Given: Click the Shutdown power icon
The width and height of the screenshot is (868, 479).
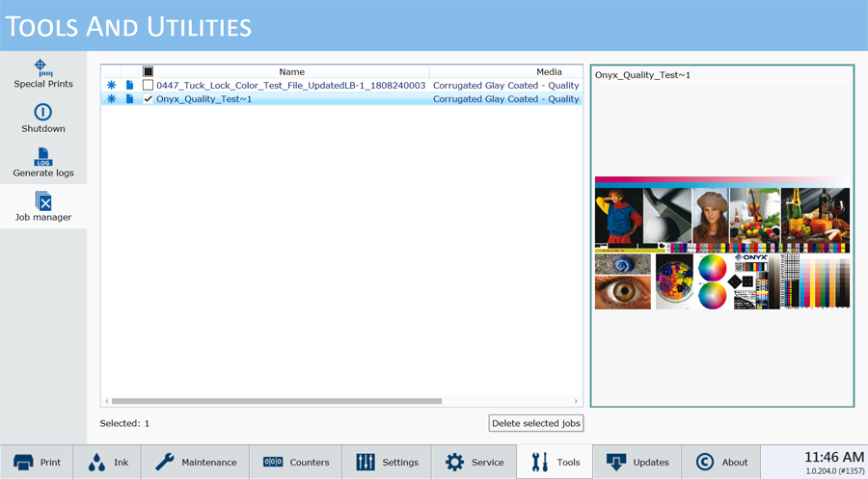Looking at the screenshot, I should [42, 113].
